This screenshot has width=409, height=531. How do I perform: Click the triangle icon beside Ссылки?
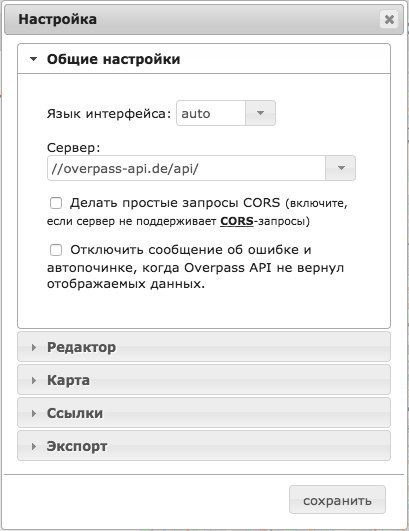[x=34, y=413]
